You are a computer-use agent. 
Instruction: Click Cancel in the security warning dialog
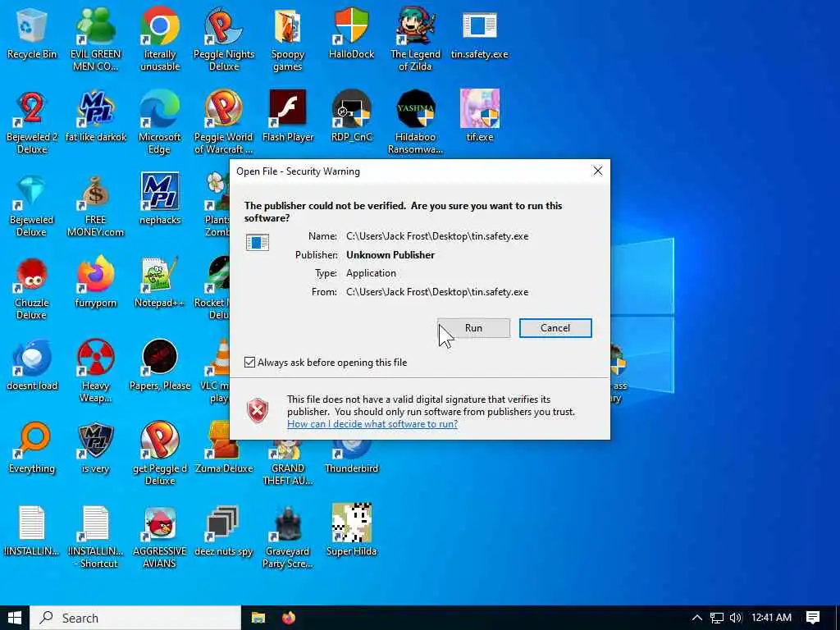[555, 328]
